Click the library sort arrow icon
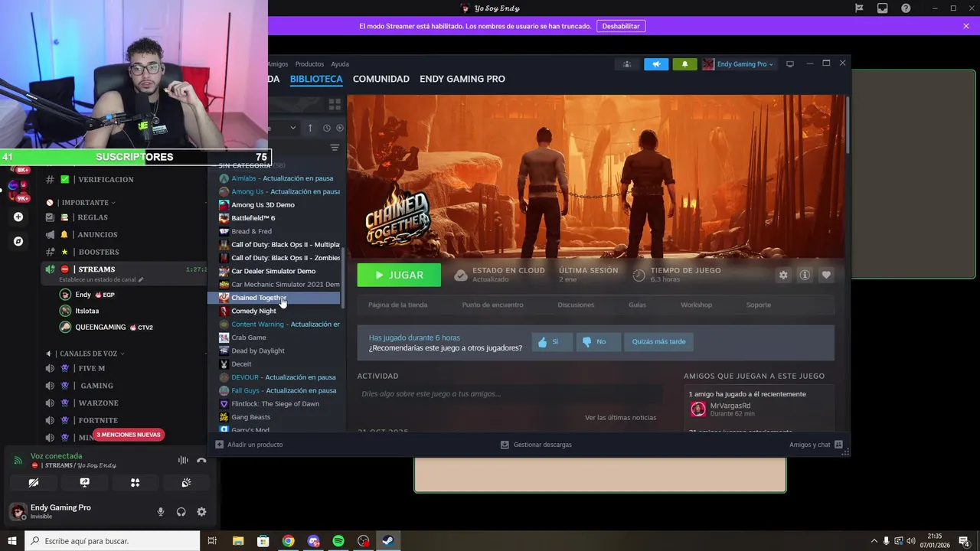Viewport: 980px width, 551px height. (310, 128)
